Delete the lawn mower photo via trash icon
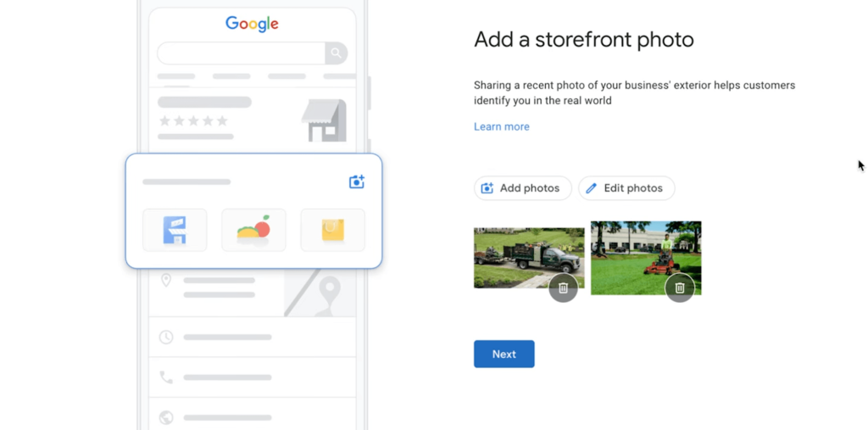868x430 pixels. click(x=680, y=288)
